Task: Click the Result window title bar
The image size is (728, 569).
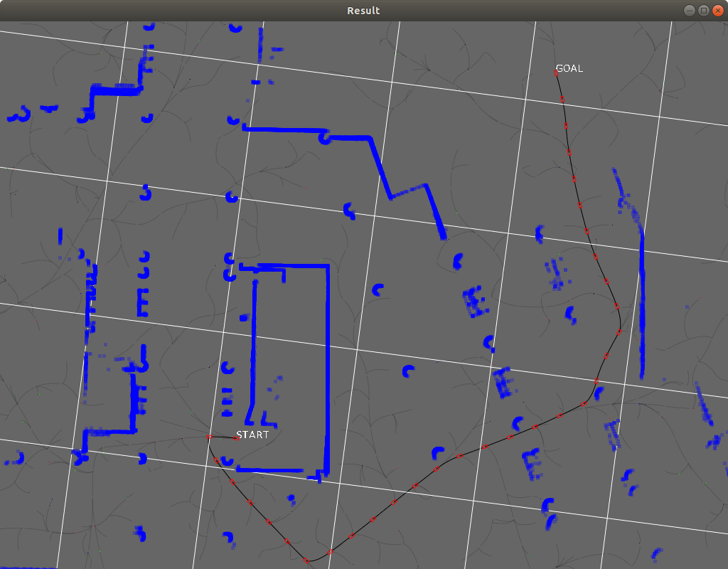Action: coord(364,11)
